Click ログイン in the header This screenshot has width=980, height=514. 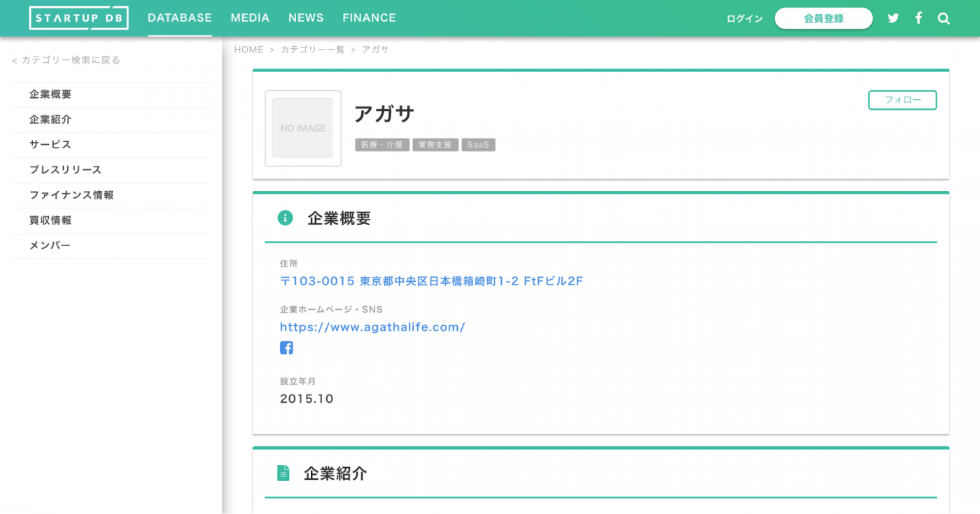point(744,18)
